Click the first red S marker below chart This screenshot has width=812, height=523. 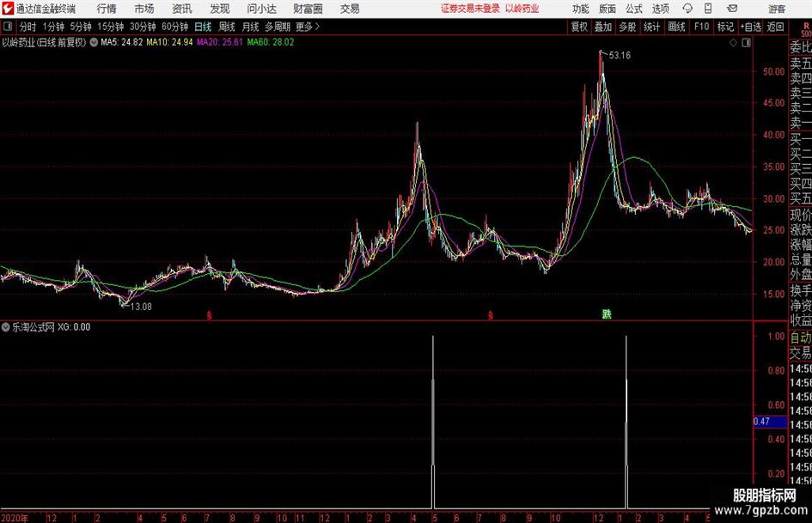pos(209,315)
